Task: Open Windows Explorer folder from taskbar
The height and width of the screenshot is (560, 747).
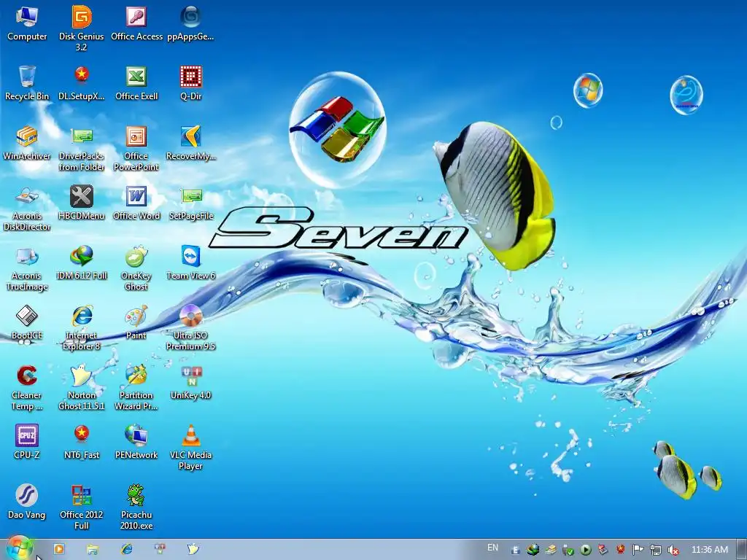Action: (93, 550)
